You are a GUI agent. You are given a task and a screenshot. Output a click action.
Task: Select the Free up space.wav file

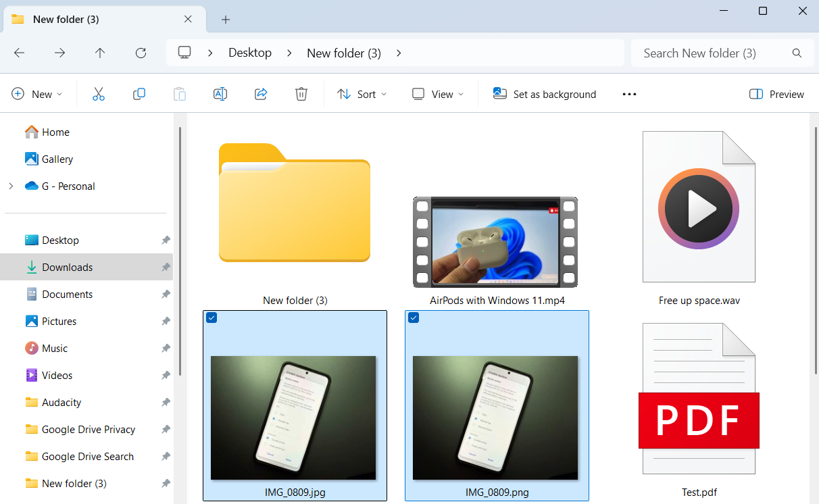(699, 207)
